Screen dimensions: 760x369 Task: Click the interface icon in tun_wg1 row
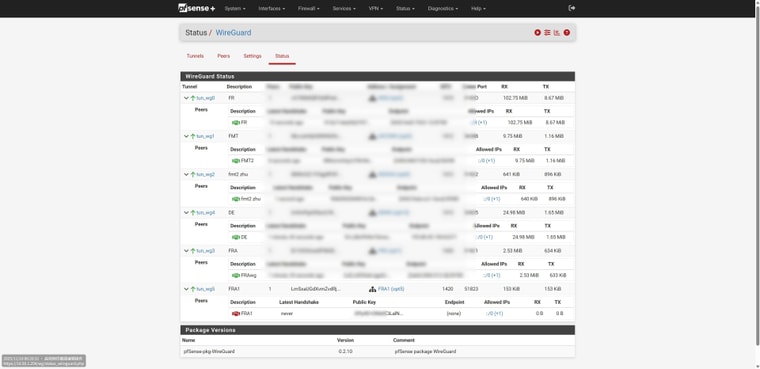372,136
